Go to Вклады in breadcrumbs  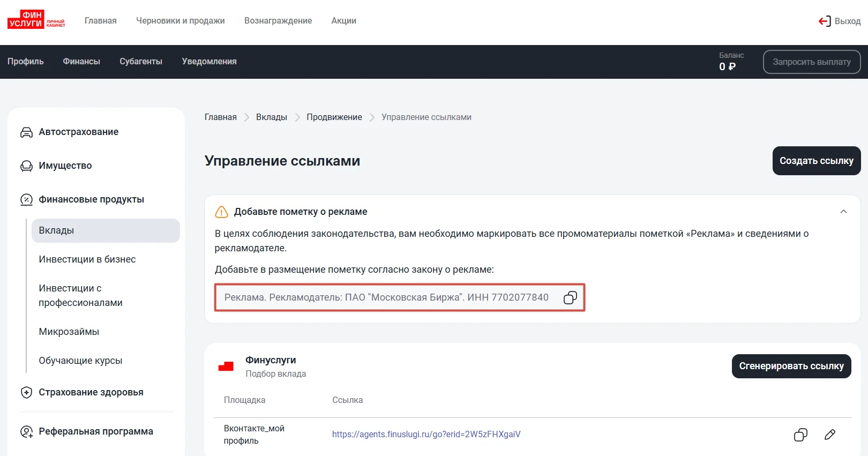pos(272,117)
